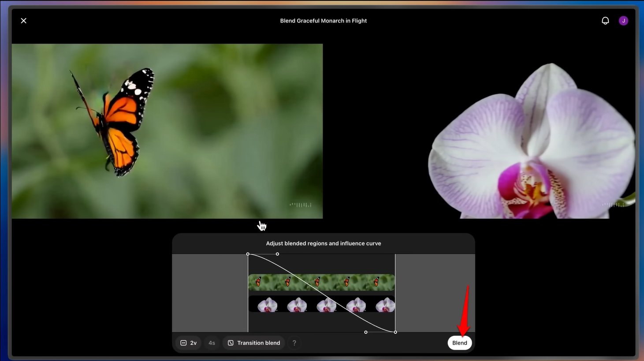Click the lower curve tangent handle
The image size is (644, 361).
[366, 332]
